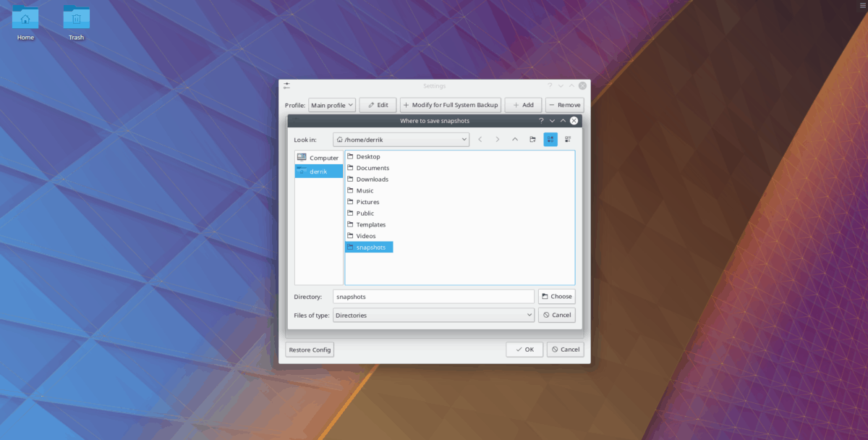The width and height of the screenshot is (868, 440).
Task: Navigate back in the file dialog
Action: tap(480, 139)
